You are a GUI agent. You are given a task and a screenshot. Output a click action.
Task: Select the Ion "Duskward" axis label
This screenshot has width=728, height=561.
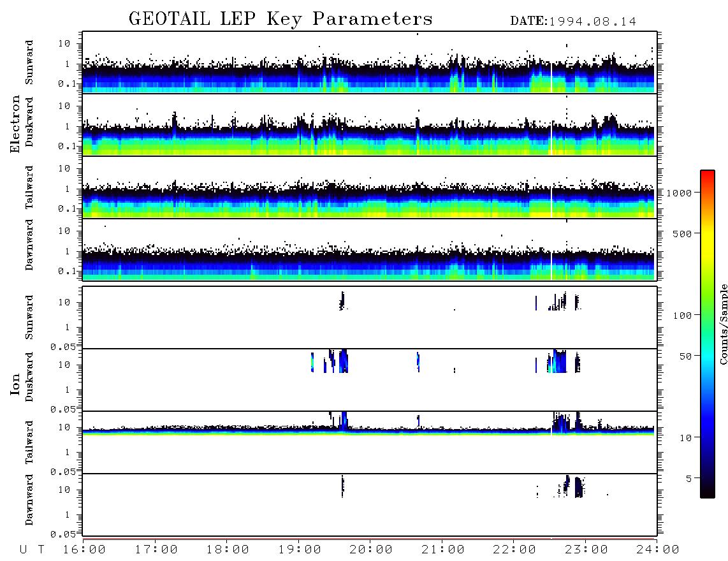[29, 377]
